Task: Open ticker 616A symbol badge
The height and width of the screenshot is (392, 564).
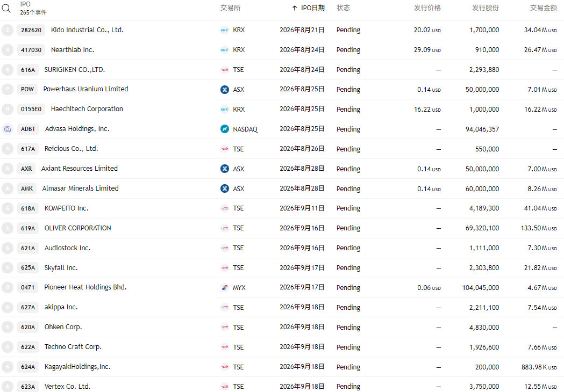Action: tap(28, 70)
